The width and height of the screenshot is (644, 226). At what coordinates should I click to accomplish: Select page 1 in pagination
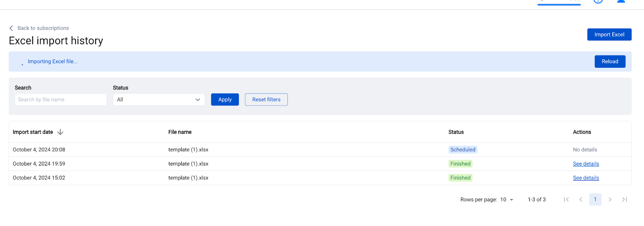595,200
